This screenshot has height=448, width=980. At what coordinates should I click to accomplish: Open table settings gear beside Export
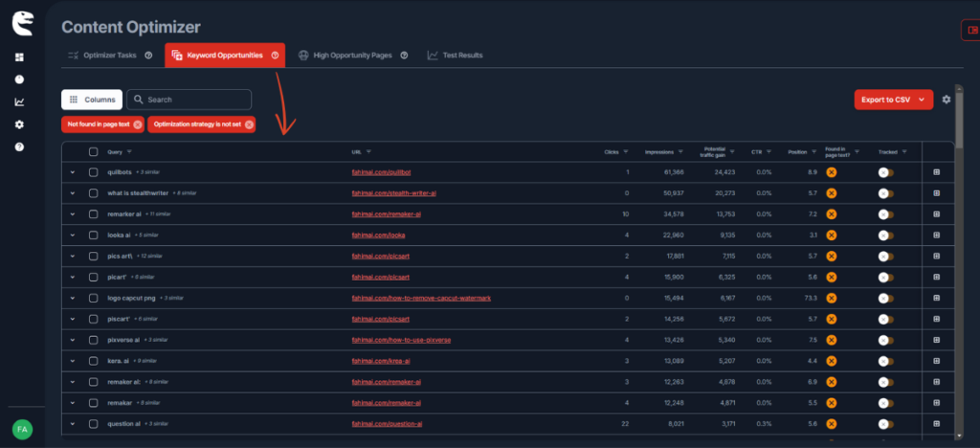[x=947, y=100]
